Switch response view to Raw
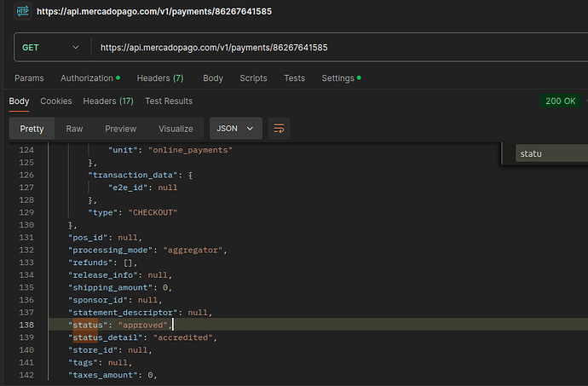The height and width of the screenshot is (386, 588). 75,129
